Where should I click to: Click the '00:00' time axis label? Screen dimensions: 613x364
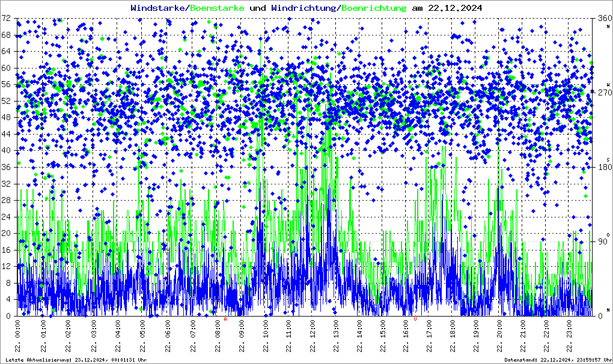[x=17, y=328]
